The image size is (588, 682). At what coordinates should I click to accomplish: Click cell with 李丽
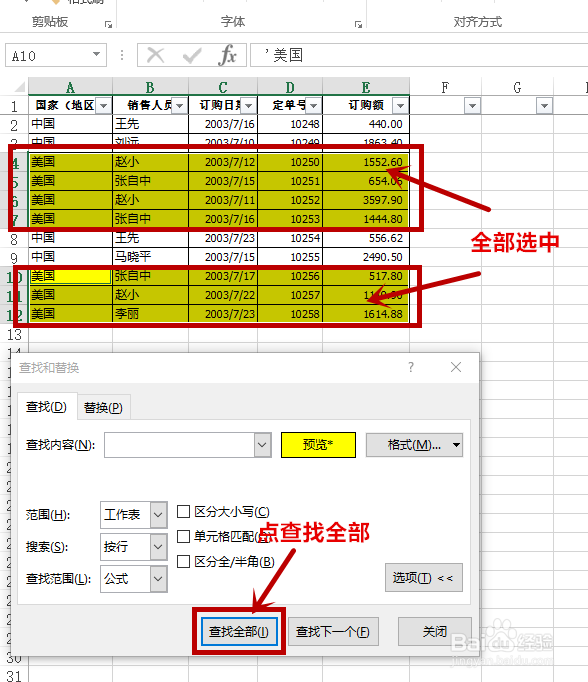(x=150, y=314)
